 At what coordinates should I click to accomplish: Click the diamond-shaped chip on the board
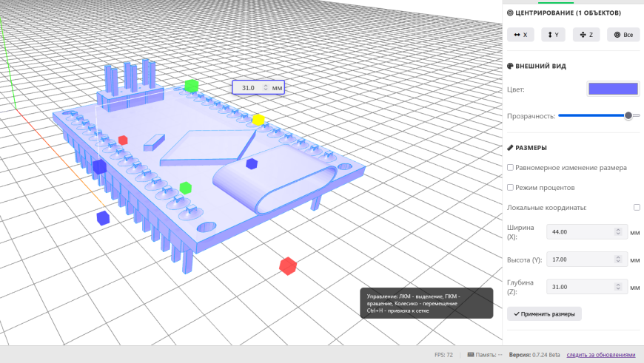tap(208, 148)
